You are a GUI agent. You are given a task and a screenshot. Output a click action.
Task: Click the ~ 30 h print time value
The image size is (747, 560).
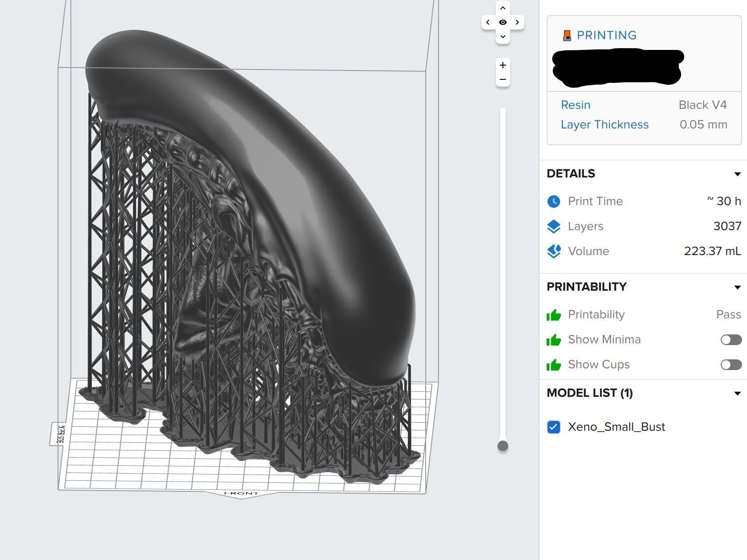(724, 201)
